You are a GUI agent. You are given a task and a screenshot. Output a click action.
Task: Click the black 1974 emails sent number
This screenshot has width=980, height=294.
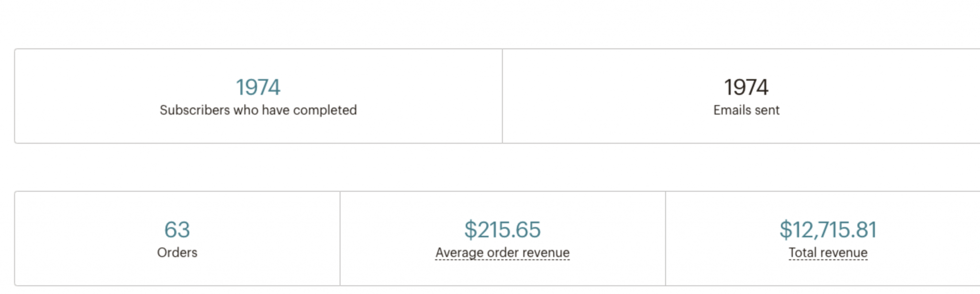point(746,87)
